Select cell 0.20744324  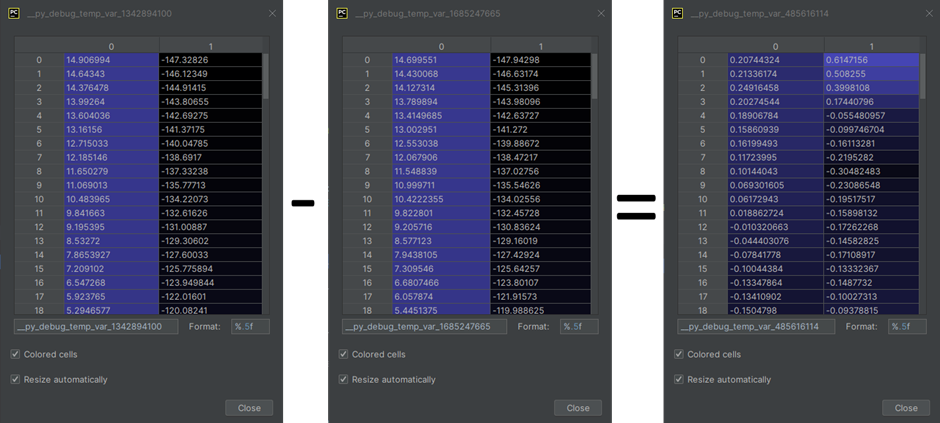tap(776, 60)
